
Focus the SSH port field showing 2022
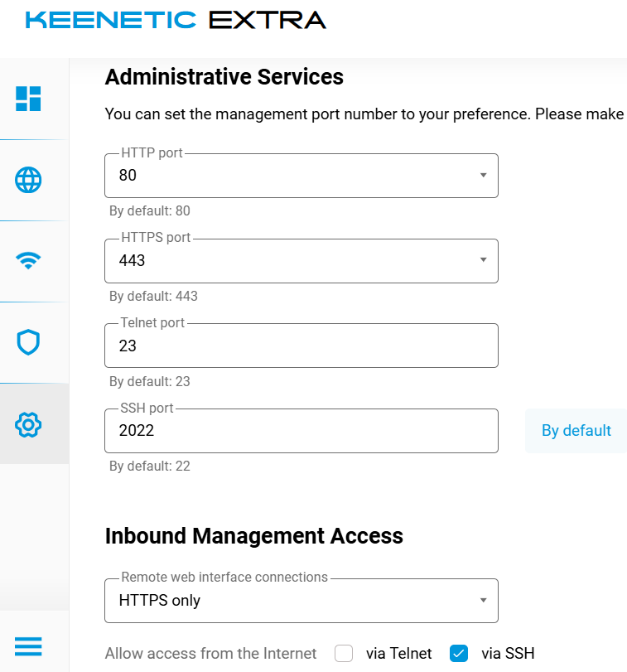(301, 431)
